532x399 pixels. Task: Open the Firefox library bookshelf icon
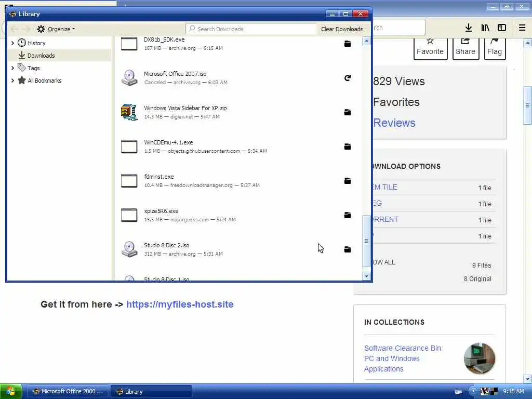485,28
